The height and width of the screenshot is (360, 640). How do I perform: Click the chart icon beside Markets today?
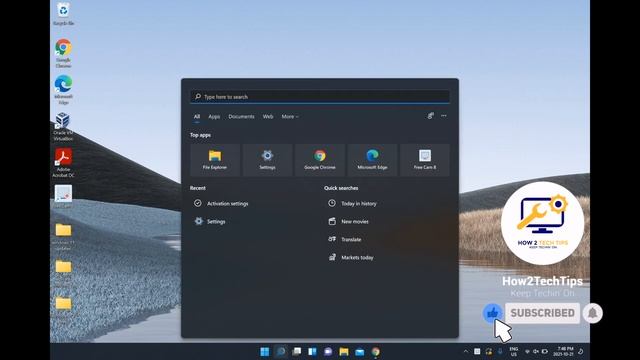[332, 257]
